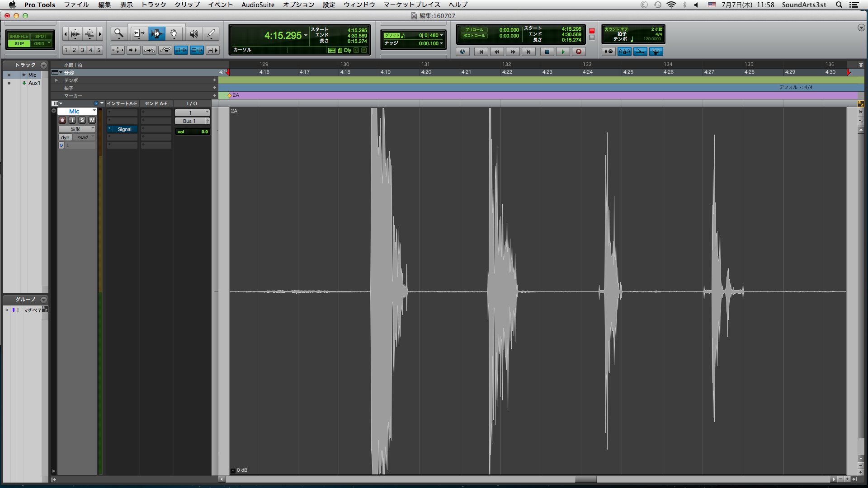Viewport: 868px width, 488px height.
Task: Click the horizontal zoom in arrow
Action: pyautogui.click(x=100, y=34)
